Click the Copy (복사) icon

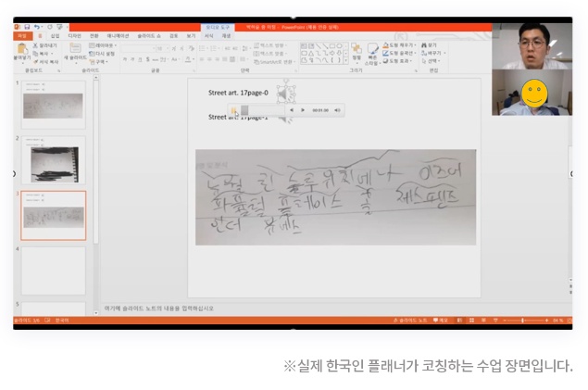click(x=35, y=54)
